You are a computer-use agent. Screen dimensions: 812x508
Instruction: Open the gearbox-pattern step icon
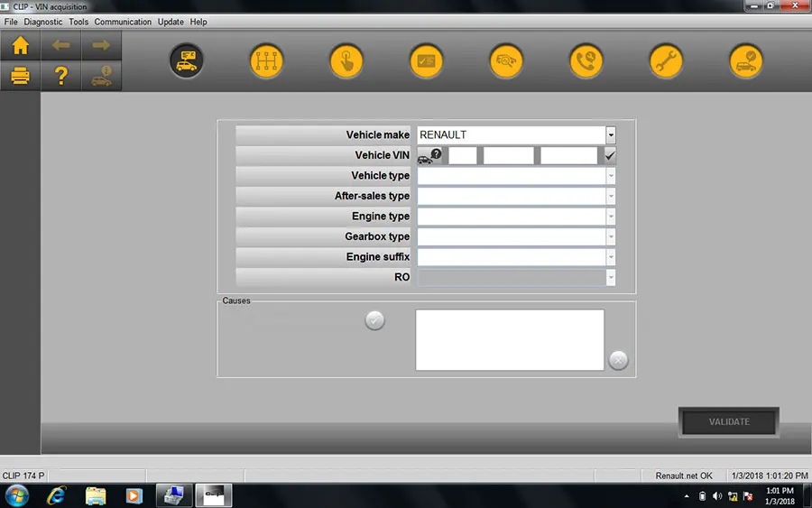pyautogui.click(x=266, y=61)
